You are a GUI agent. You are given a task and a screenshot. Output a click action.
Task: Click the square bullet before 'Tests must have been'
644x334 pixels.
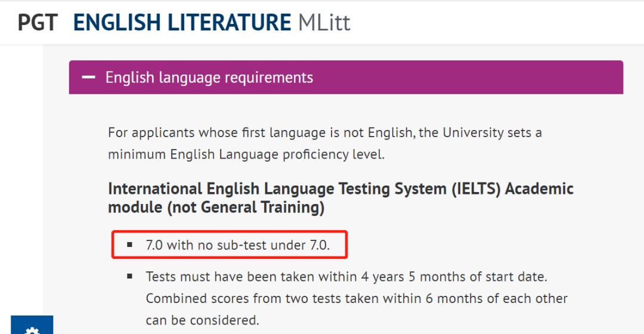point(129,277)
